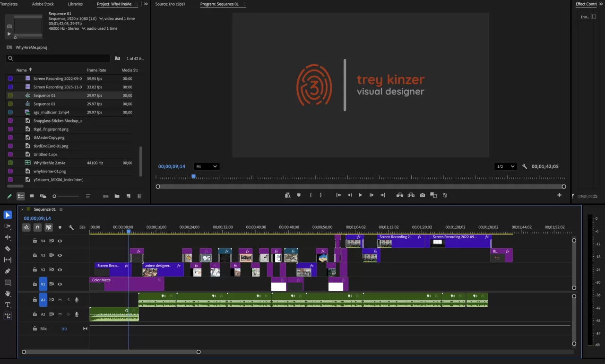This screenshot has height=364, width=605.
Task: Hide the V4 track output
Action: click(x=60, y=241)
